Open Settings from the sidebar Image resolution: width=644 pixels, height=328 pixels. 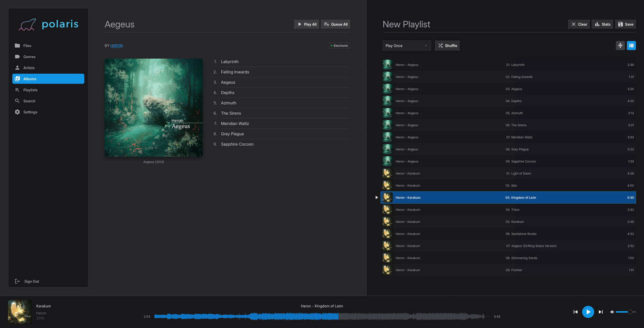[48, 112]
